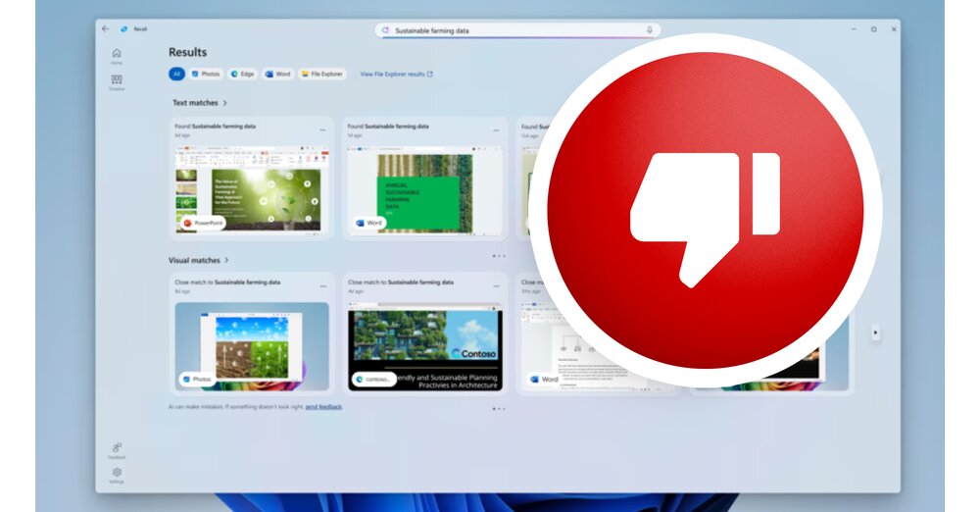This screenshot has height=512, width=980.
Task: Follow the send feedback link
Action: click(323, 407)
